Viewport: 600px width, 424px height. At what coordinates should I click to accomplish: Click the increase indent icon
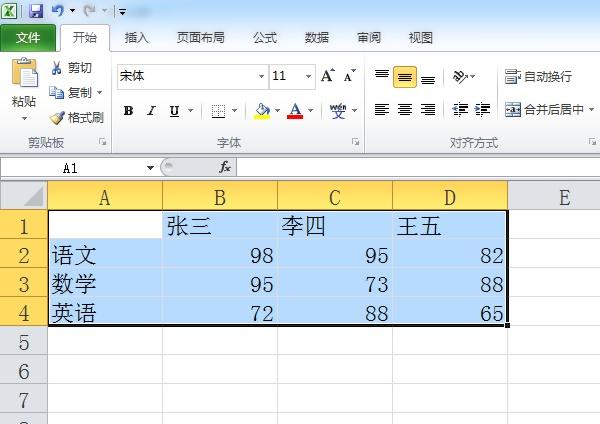click(x=483, y=109)
